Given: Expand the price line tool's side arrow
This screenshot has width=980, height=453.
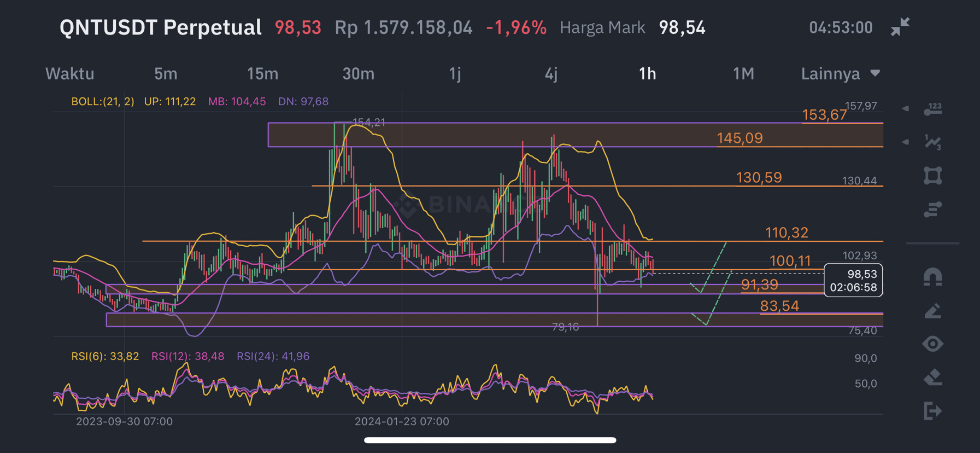Looking at the screenshot, I should (906, 109).
